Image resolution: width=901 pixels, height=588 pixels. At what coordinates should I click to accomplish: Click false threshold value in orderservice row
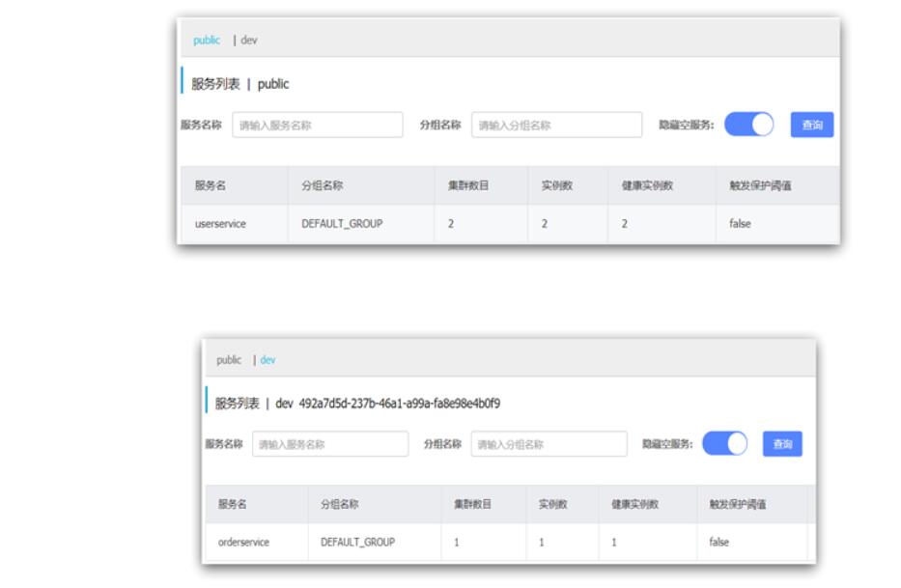point(718,542)
